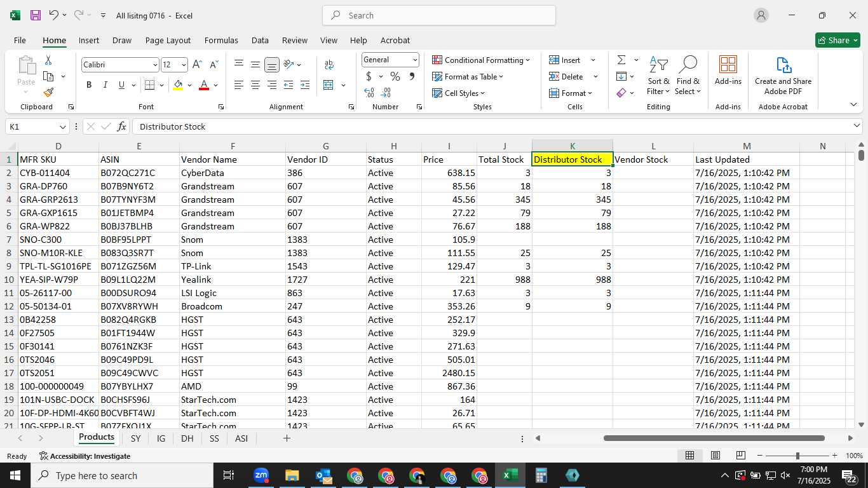Screen dimensions: 868x488
Task: Click the Save icon in title bar
Action: (x=36, y=15)
